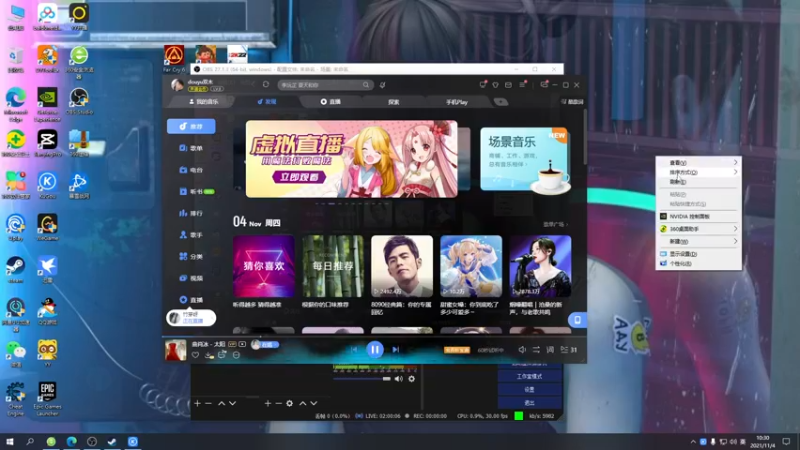Expand the 360桌面助手 context menu entry
Viewport: 800px width, 450px height.
coord(698,229)
